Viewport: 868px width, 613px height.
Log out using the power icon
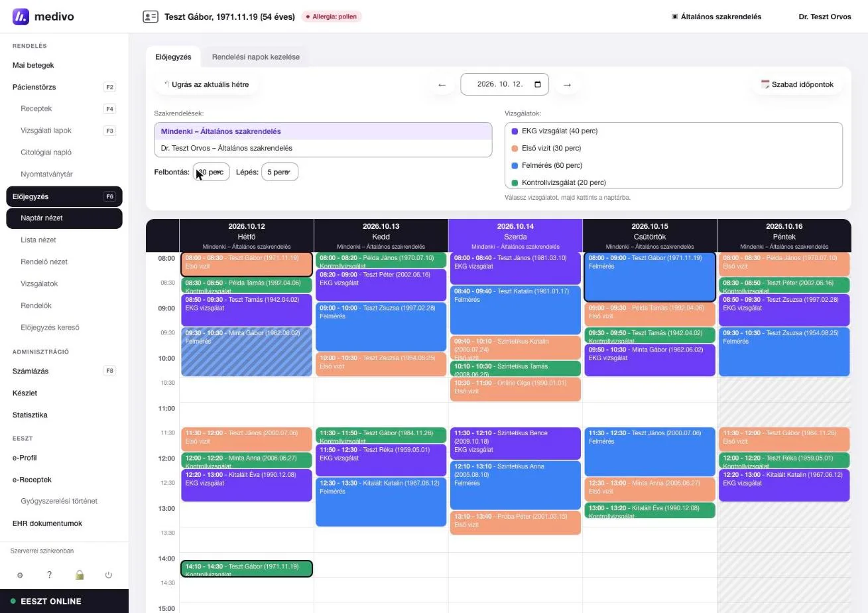[109, 575]
